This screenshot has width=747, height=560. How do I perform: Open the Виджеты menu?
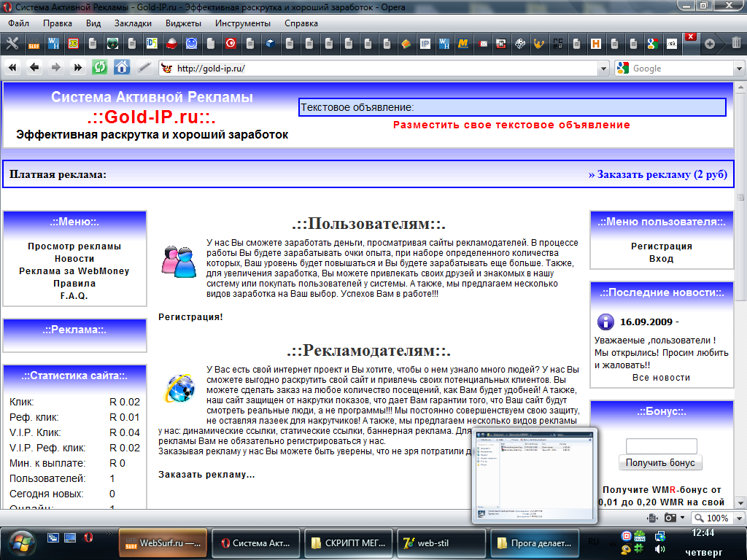coord(183,23)
